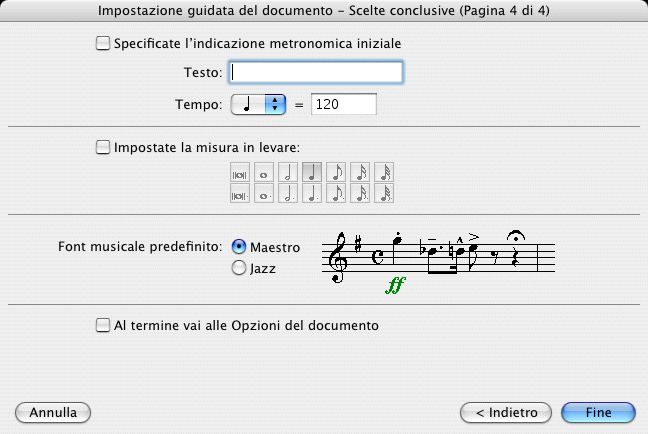
Task: Choose the eighth note pickup value
Action: (x=336, y=172)
